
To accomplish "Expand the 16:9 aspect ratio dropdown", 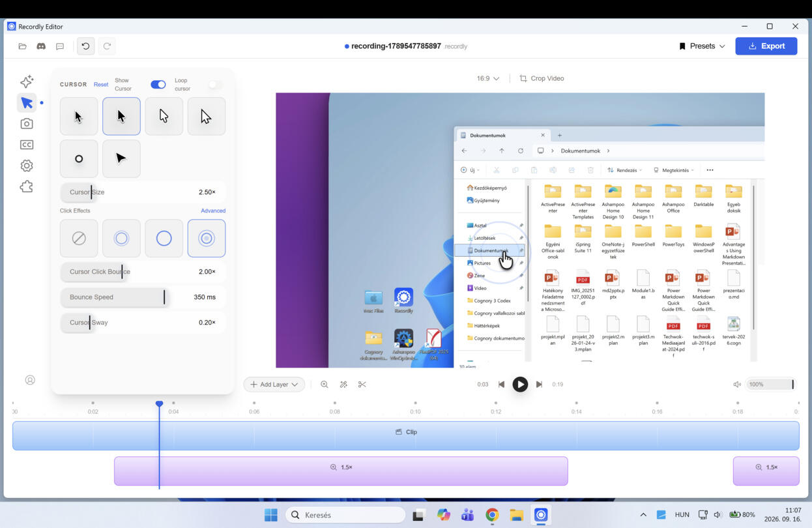I will pos(488,78).
